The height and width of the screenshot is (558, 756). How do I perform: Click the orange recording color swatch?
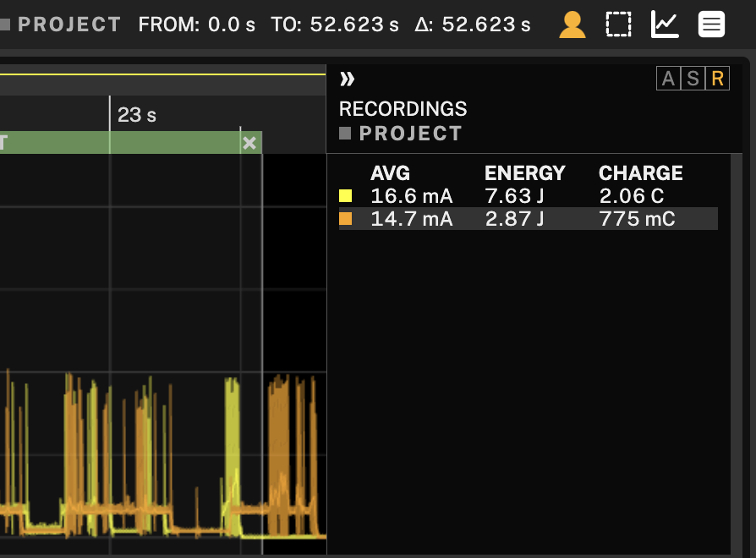345,219
